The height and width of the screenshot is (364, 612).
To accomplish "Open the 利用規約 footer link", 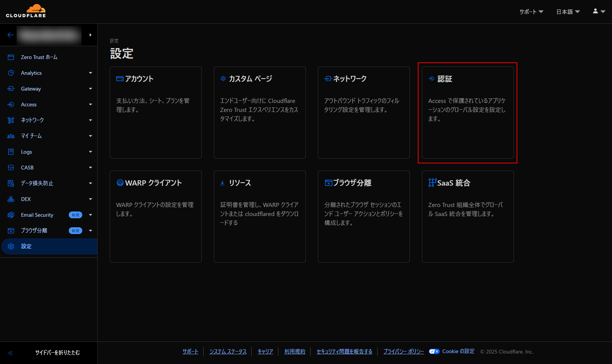I will click(x=295, y=352).
